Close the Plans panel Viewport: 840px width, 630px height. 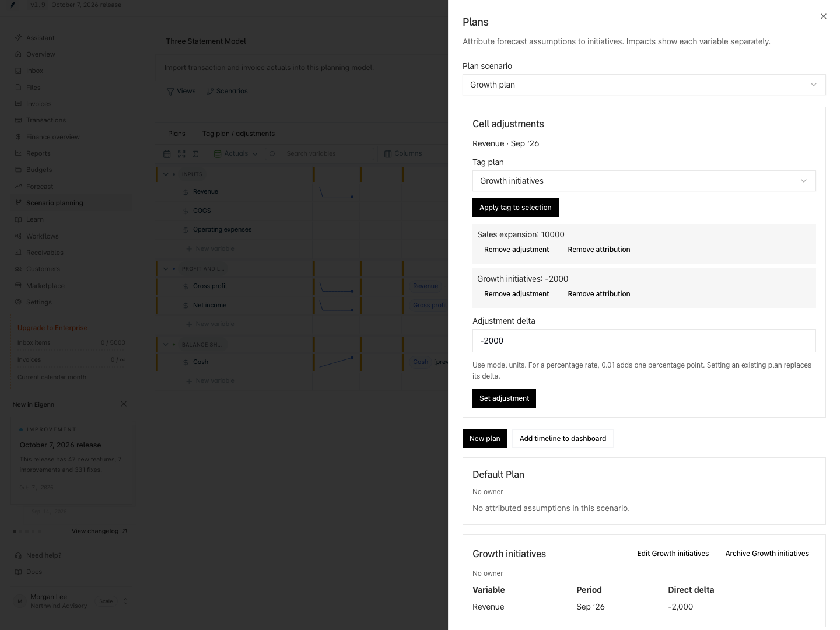pos(823,16)
